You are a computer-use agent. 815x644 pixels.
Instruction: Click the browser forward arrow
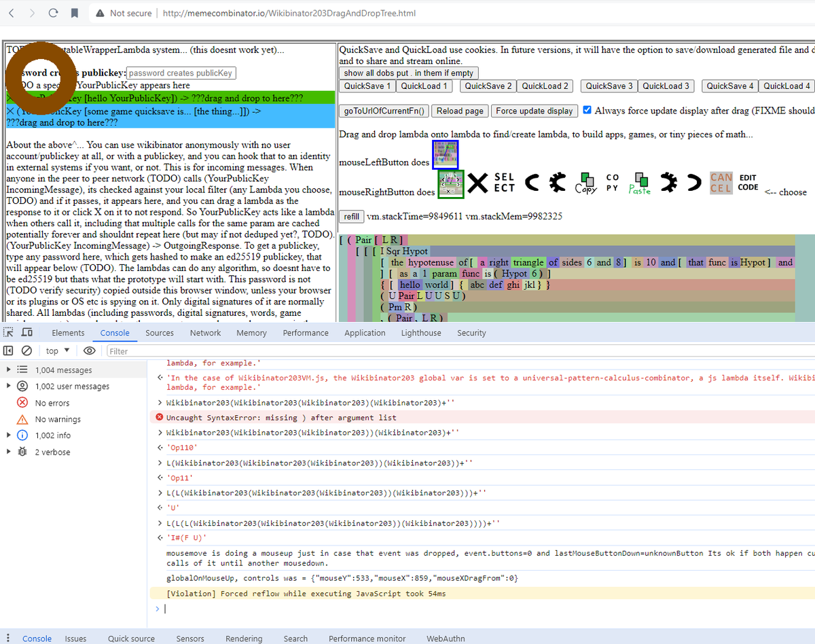coord(33,13)
